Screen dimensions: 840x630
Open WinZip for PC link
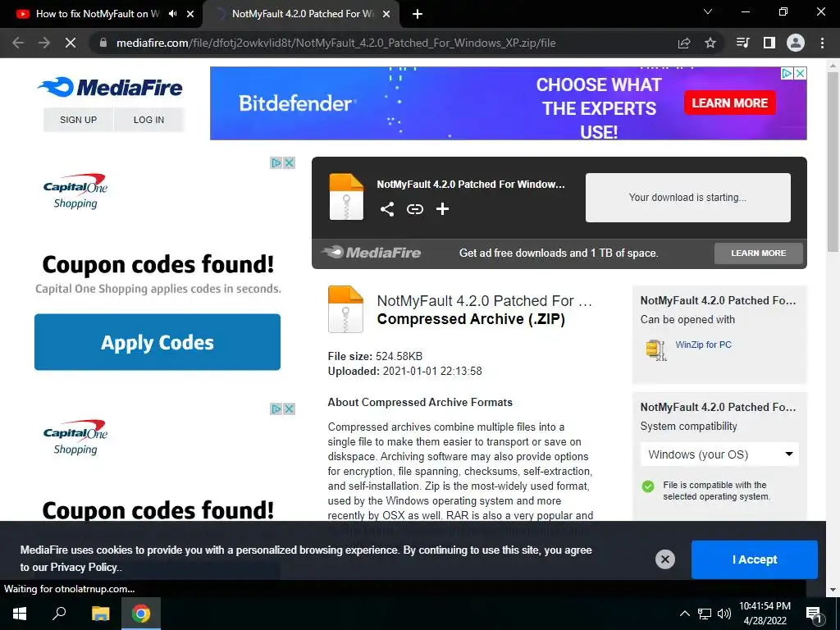point(703,345)
